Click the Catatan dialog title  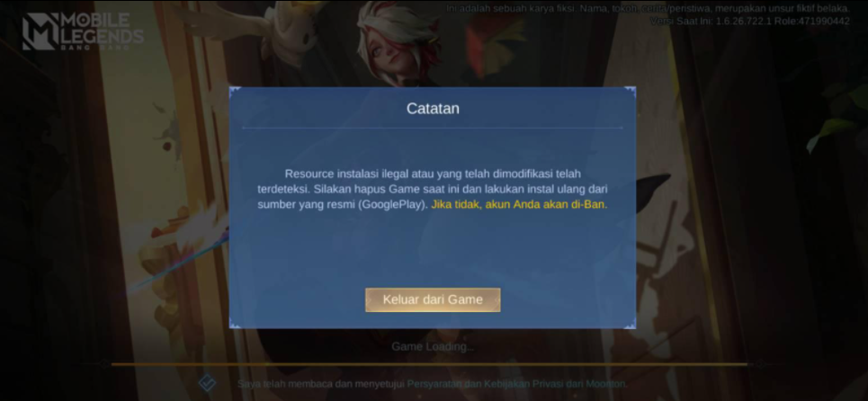(x=433, y=109)
